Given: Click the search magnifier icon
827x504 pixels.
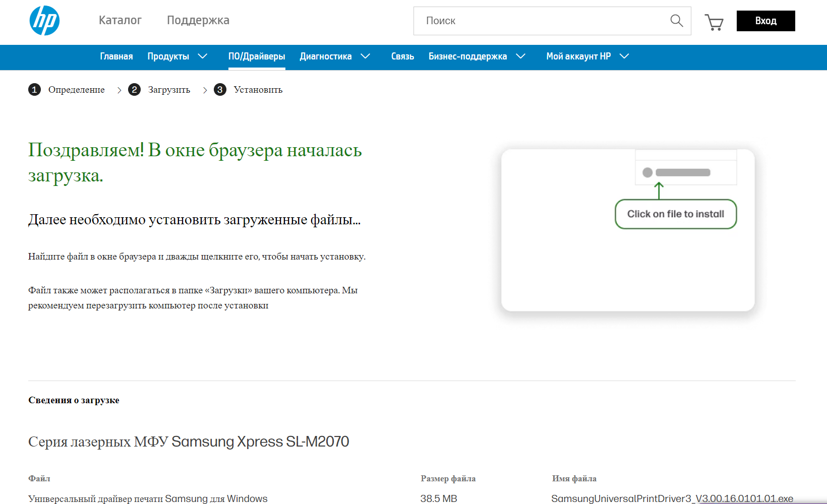Looking at the screenshot, I should coord(677,21).
